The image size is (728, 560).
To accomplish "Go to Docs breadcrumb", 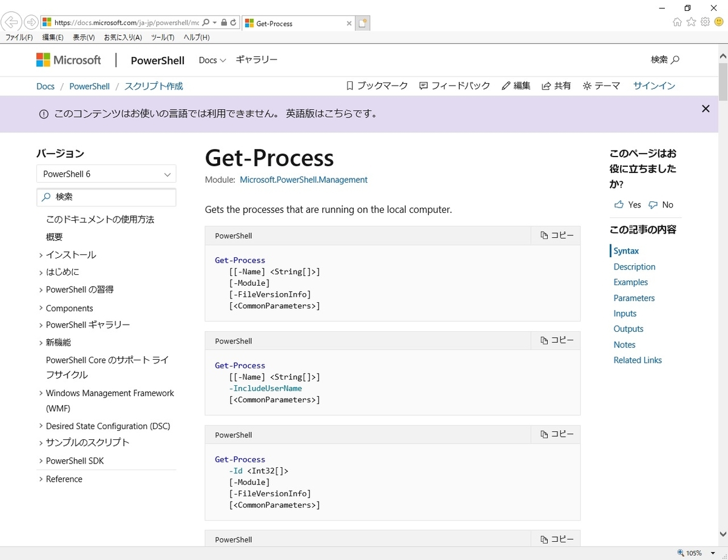I will [45, 86].
